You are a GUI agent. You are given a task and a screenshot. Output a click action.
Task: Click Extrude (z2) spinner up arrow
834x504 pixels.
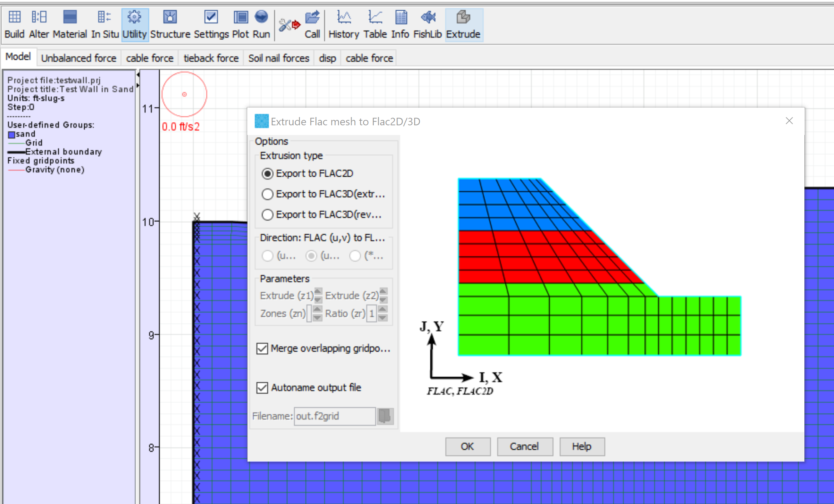pyautogui.click(x=383, y=291)
